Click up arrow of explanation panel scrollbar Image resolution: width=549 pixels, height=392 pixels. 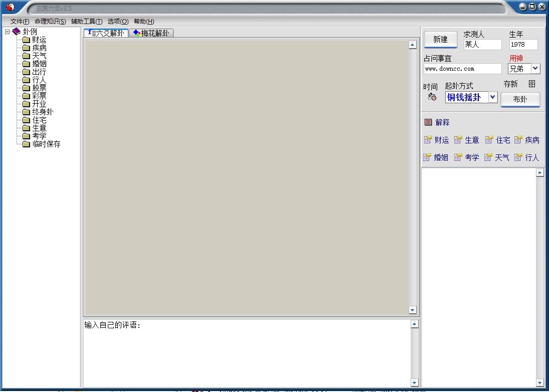coord(540,172)
